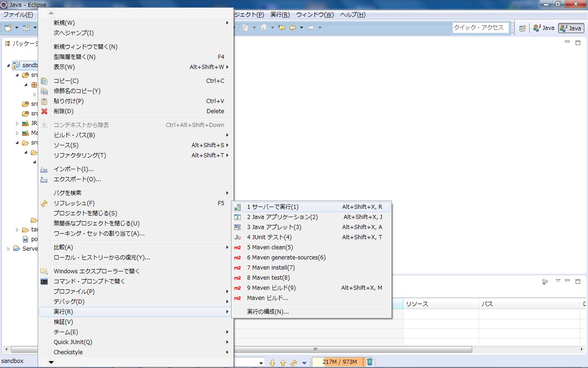The width and height of the screenshot is (588, 368).
Task: Click the last edit location toolbar icon
Action: click(x=282, y=28)
